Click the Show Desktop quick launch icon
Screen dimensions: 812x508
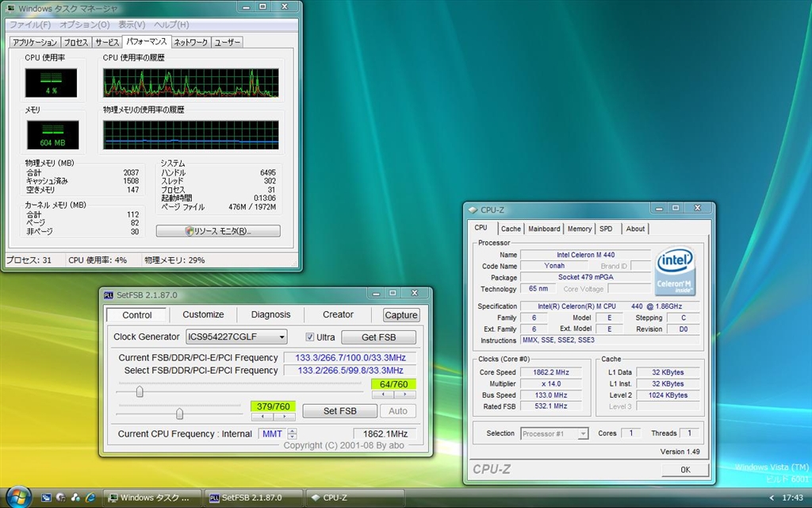(x=47, y=498)
